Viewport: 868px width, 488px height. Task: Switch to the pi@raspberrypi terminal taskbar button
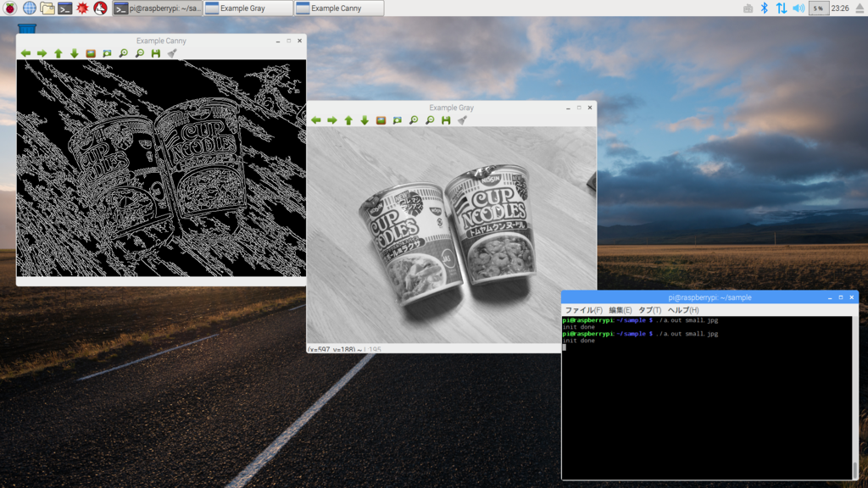point(157,8)
